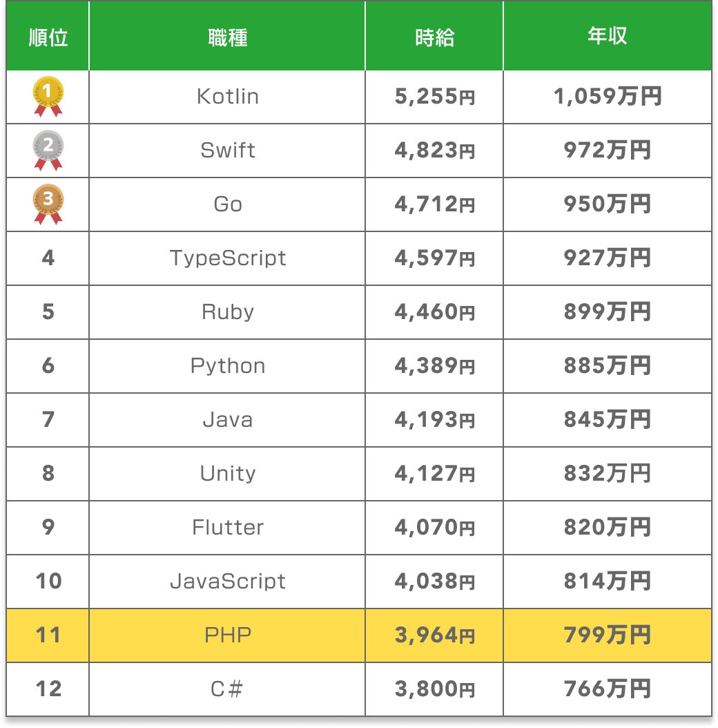Screen dimensions: 718x728
Task: Click the Ruby hourly wage 4,460円
Action: click(x=434, y=312)
